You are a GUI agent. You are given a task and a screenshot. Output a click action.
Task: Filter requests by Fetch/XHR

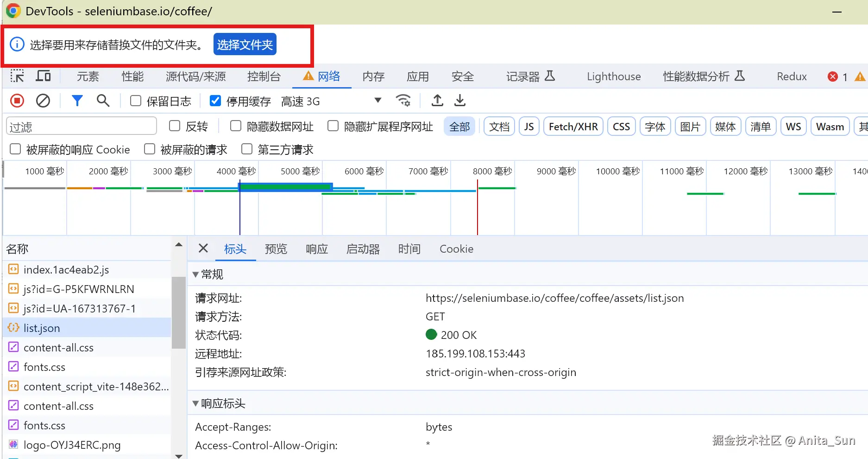[x=573, y=127]
